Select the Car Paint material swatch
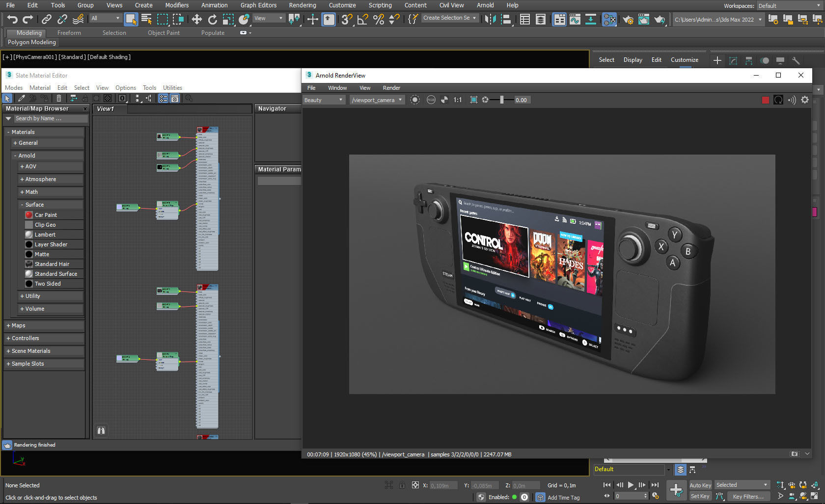 29,214
